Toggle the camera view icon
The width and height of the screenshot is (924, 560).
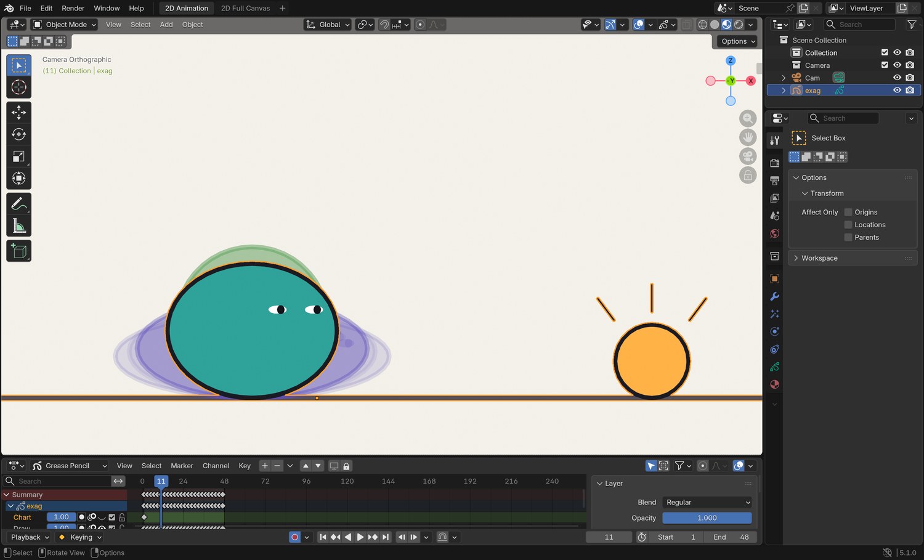pos(748,156)
